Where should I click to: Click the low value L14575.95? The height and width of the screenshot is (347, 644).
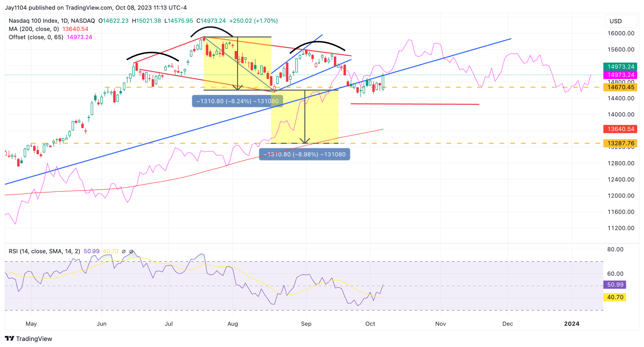[x=178, y=21]
